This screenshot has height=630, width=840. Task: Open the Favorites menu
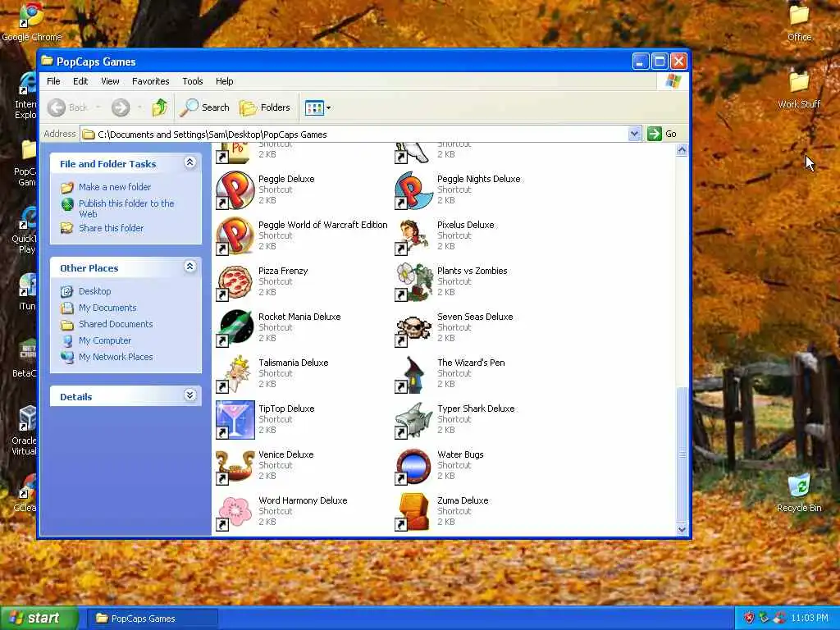pos(151,81)
